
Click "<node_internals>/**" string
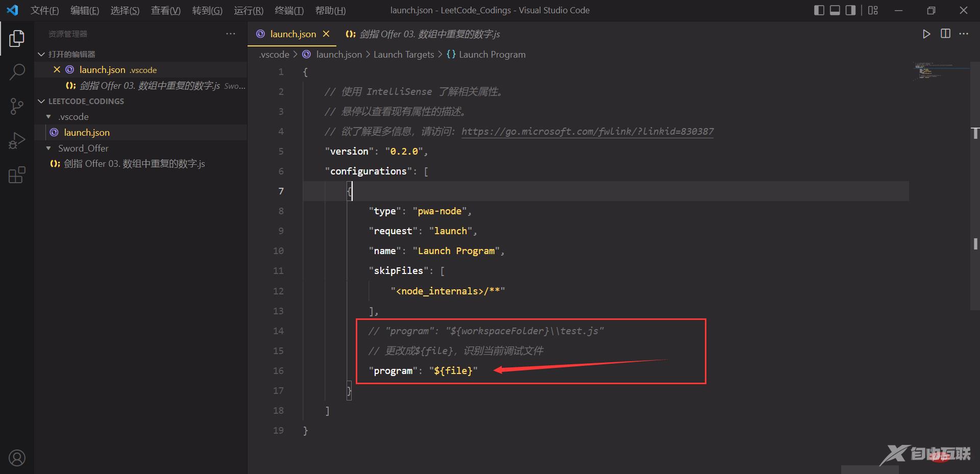pyautogui.click(x=448, y=291)
